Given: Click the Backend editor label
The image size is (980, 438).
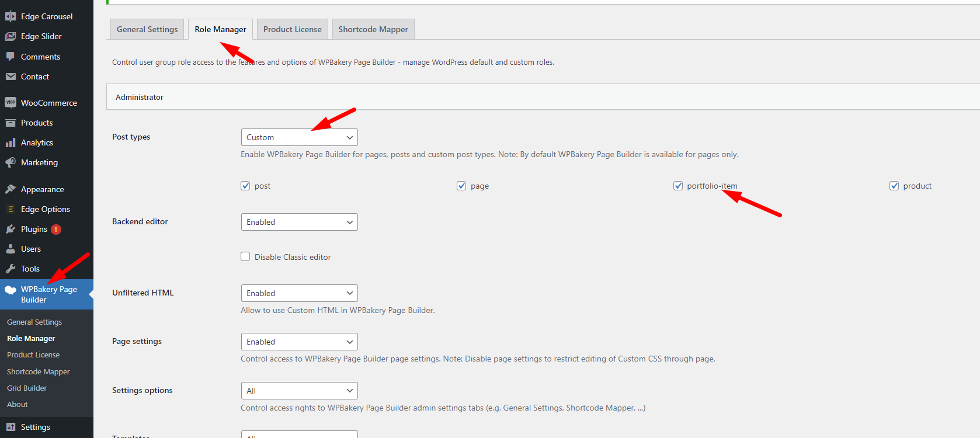Looking at the screenshot, I should point(140,221).
